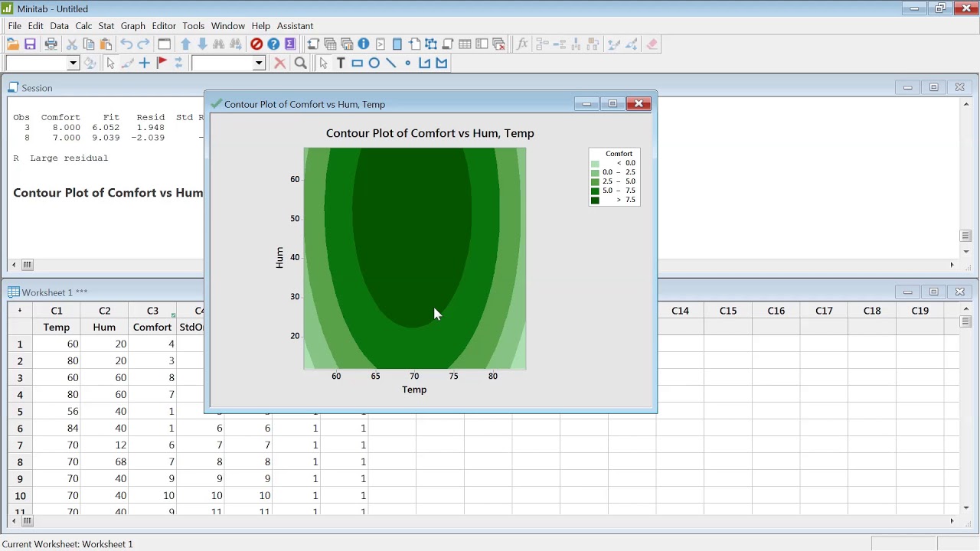Close the Contour Plot graph window
The height and width of the screenshot is (551, 980).
(639, 104)
